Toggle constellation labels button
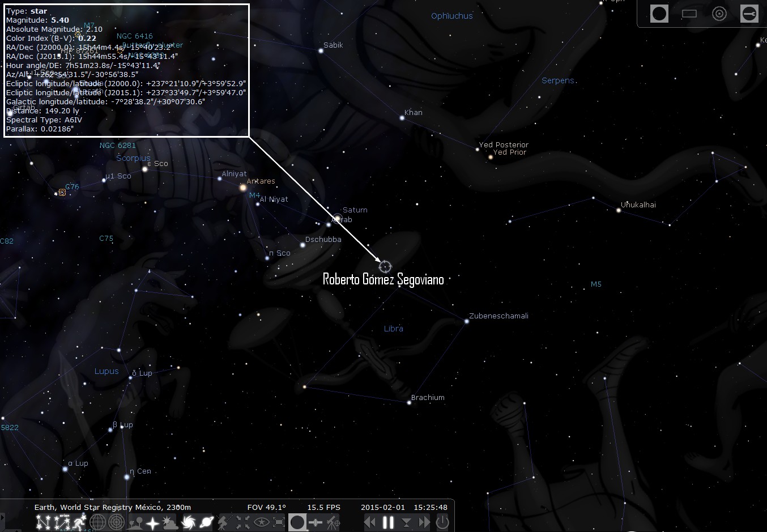 61,522
